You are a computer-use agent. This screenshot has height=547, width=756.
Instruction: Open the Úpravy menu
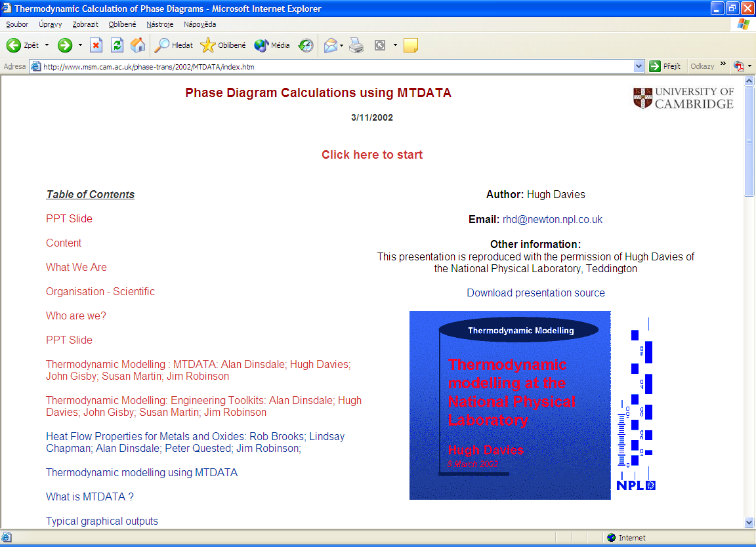point(50,24)
